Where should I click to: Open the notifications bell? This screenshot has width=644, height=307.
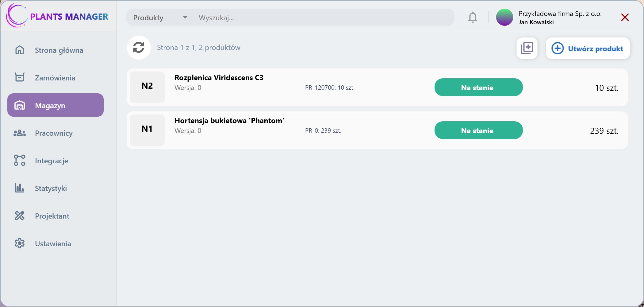tap(473, 17)
